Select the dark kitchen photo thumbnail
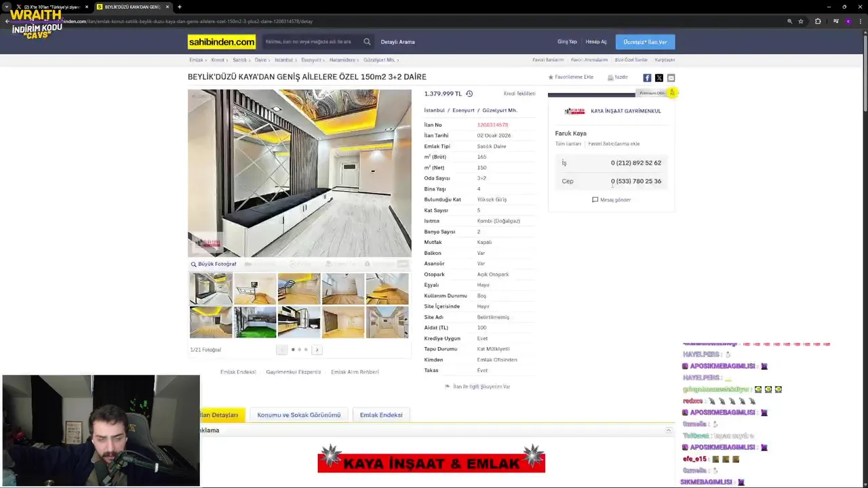Screen dimensions: 868x488 tap(299, 322)
